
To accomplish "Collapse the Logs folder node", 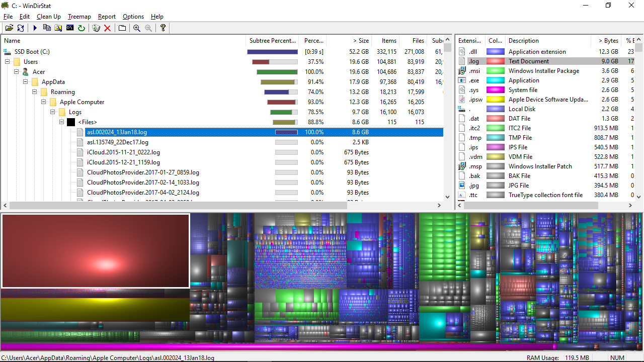I will [x=53, y=112].
